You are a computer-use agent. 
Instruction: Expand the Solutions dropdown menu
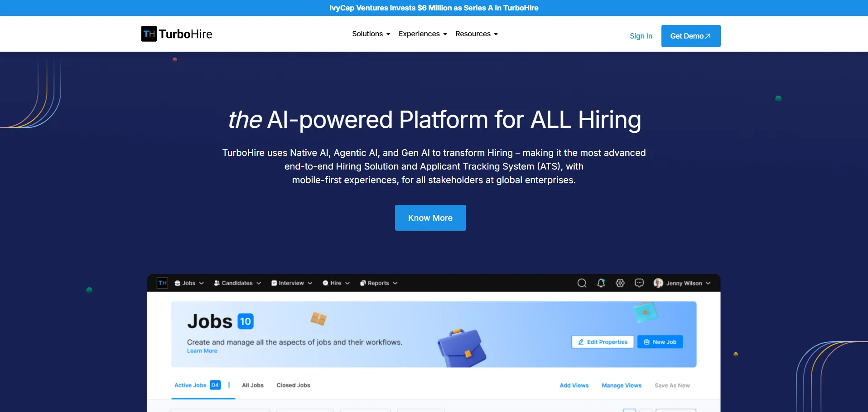click(371, 34)
